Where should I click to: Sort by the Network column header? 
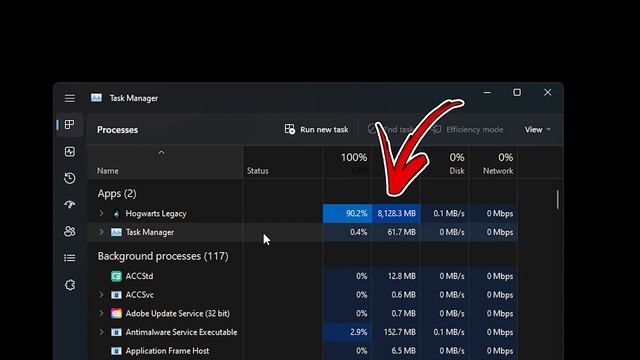coord(493,162)
